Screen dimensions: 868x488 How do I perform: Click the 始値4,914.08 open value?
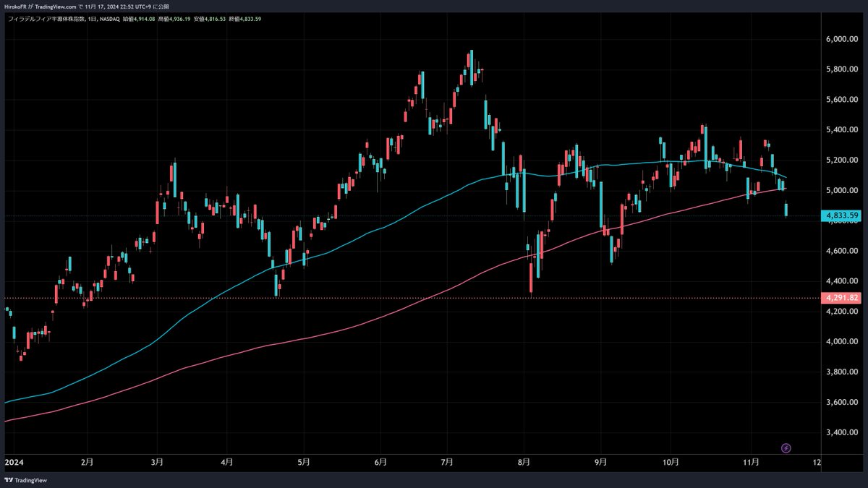point(137,19)
